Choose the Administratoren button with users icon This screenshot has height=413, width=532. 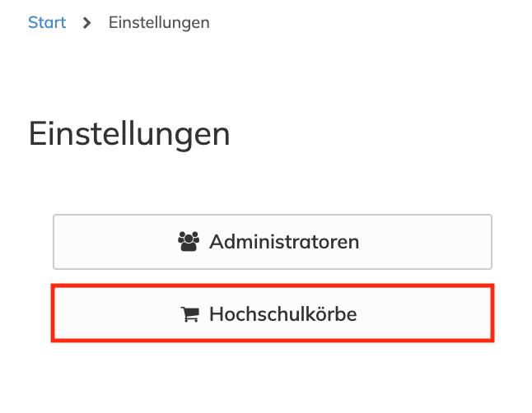(x=273, y=242)
